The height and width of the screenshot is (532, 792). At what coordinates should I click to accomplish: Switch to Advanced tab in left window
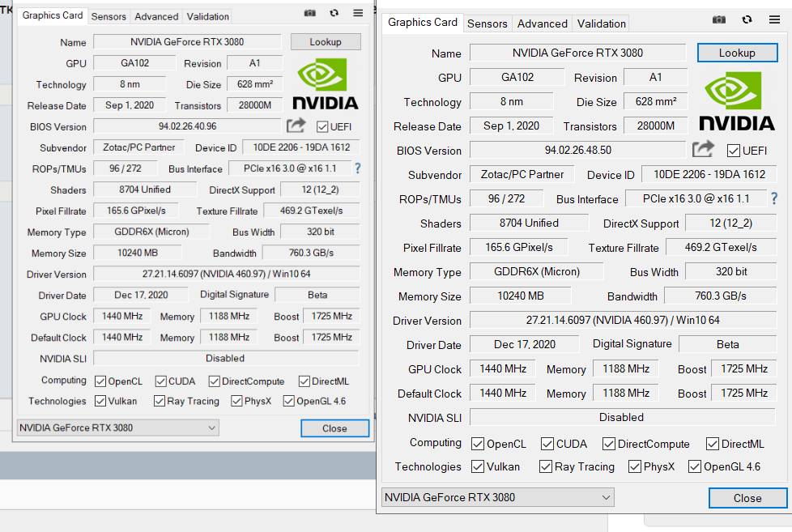(156, 17)
